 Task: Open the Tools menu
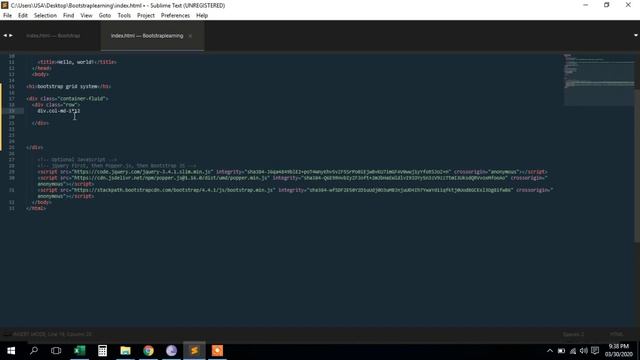pyautogui.click(x=124, y=16)
